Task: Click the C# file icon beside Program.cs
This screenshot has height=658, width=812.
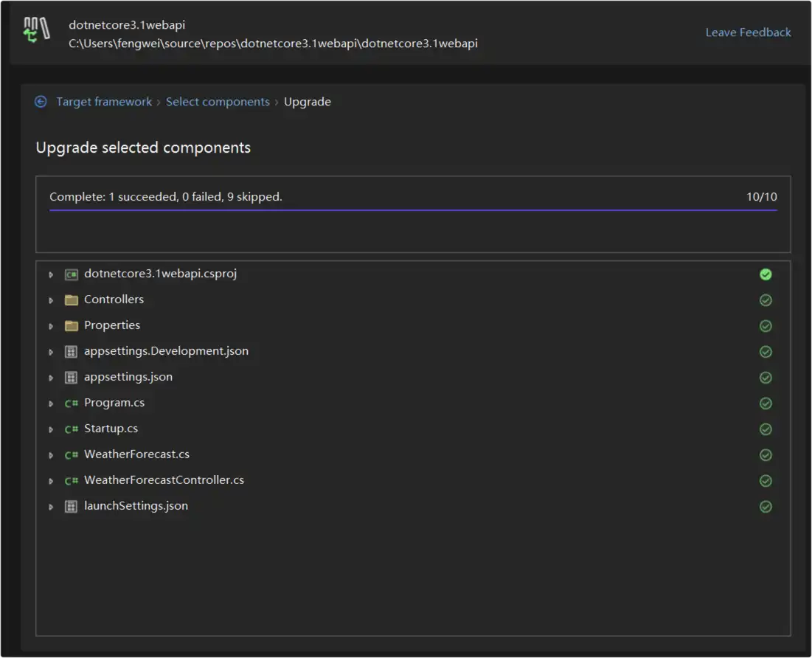Action: 71,403
